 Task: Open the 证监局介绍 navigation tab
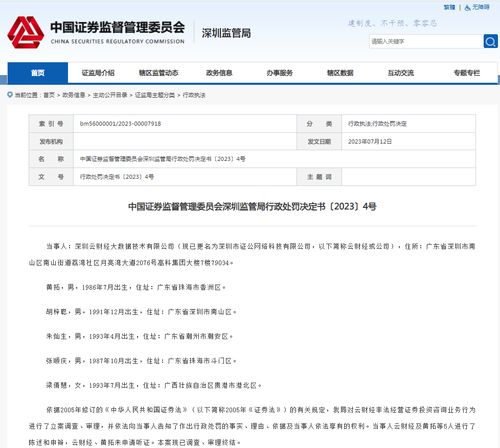(98, 73)
